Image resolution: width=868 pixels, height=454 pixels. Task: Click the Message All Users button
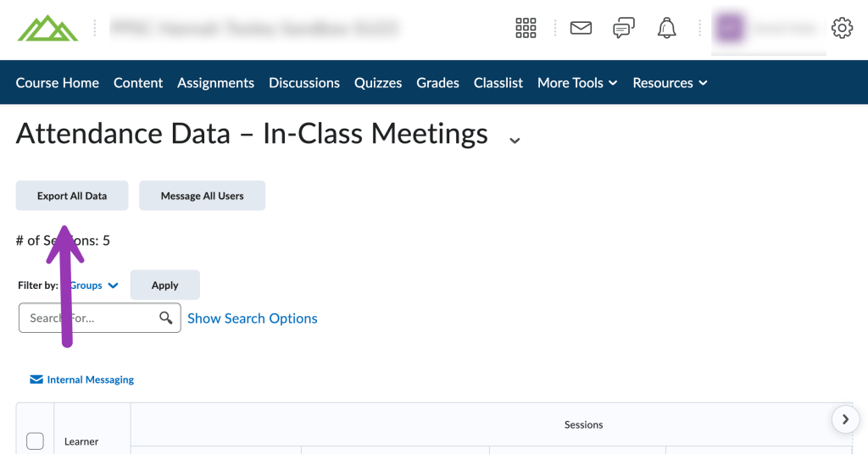(202, 195)
